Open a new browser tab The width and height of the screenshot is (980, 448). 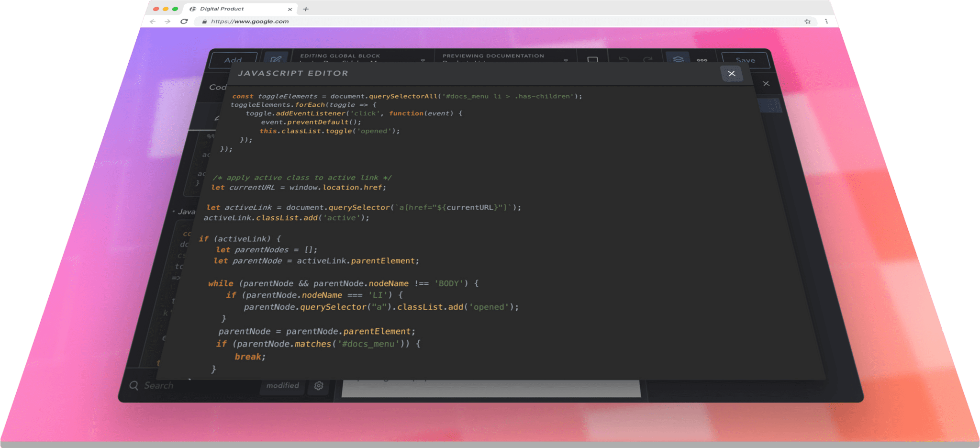(306, 9)
